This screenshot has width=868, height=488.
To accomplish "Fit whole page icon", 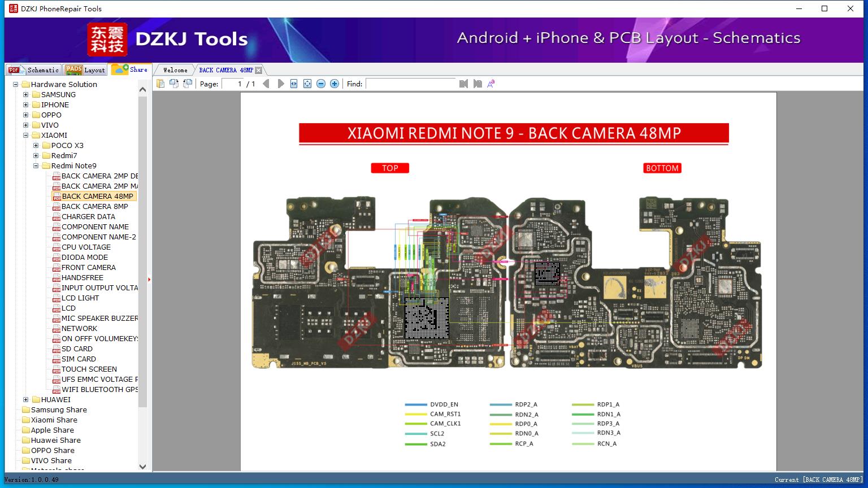I will (x=307, y=84).
